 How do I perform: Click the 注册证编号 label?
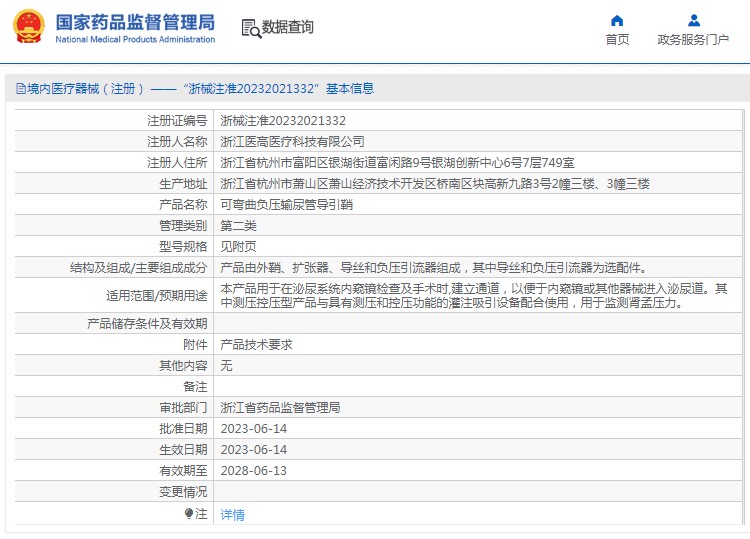[177, 121]
